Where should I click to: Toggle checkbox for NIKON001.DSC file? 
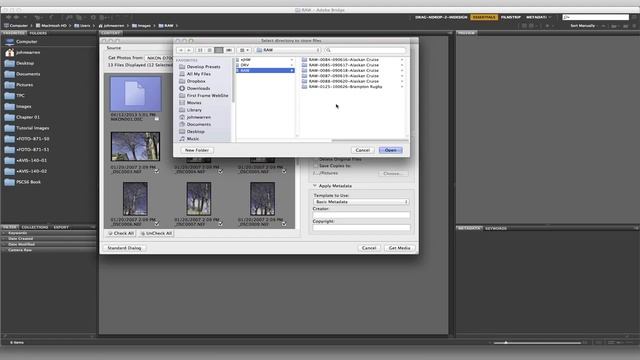pos(157,119)
